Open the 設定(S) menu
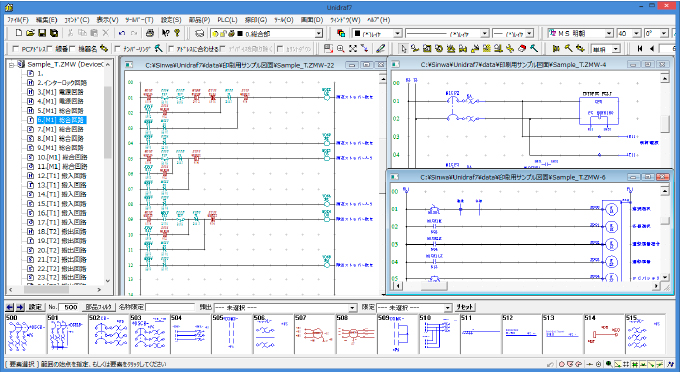 pyautogui.click(x=171, y=20)
